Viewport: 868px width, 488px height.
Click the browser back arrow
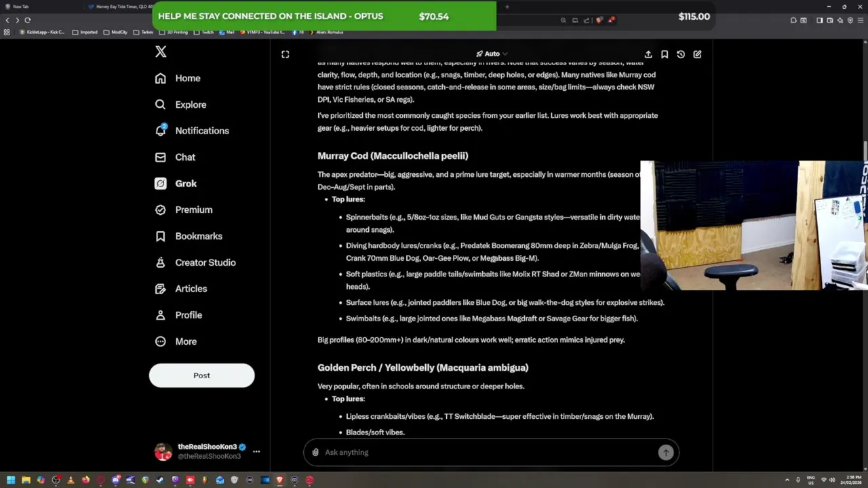7,20
